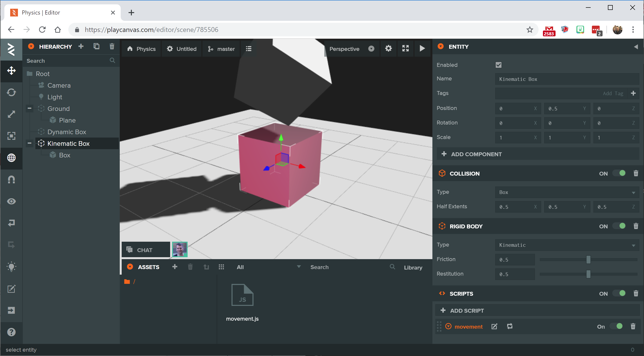644x356 pixels.
Task: Click the redo arrow icon
Action: [x=11, y=245]
